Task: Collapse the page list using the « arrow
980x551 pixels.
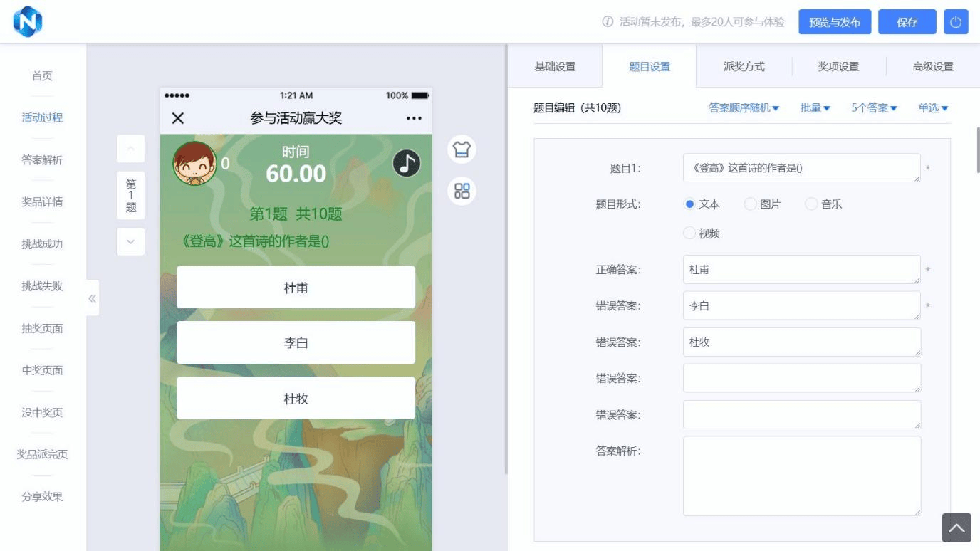Action: pos(91,298)
